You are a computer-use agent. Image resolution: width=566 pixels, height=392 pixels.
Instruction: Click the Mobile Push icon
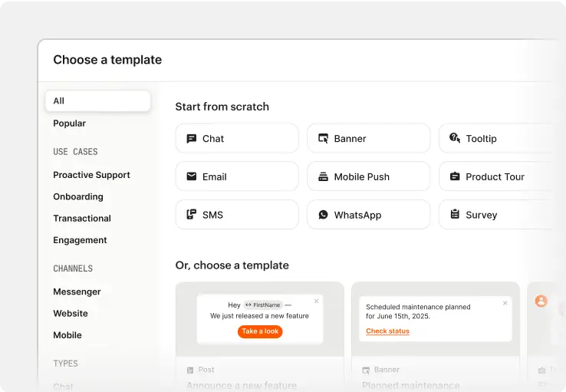[324, 176]
